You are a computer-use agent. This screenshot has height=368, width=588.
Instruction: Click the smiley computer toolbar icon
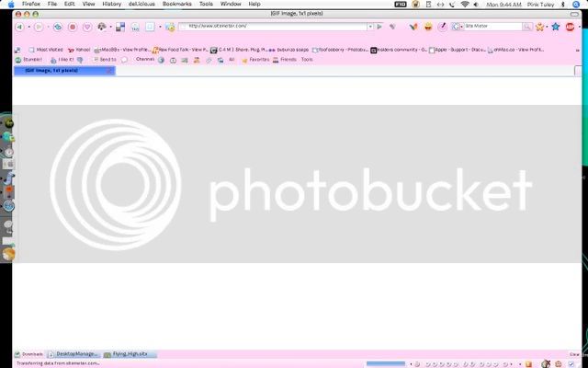[x=170, y=27]
